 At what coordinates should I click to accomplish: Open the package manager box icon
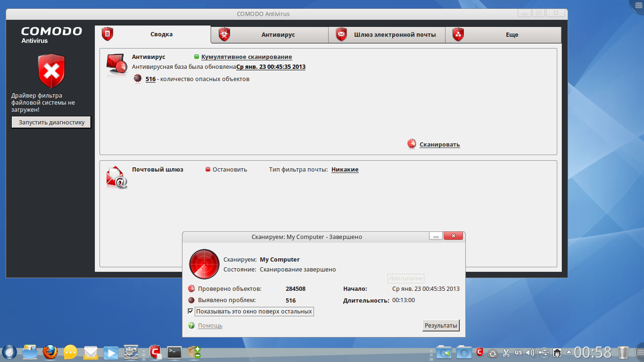coord(194,352)
